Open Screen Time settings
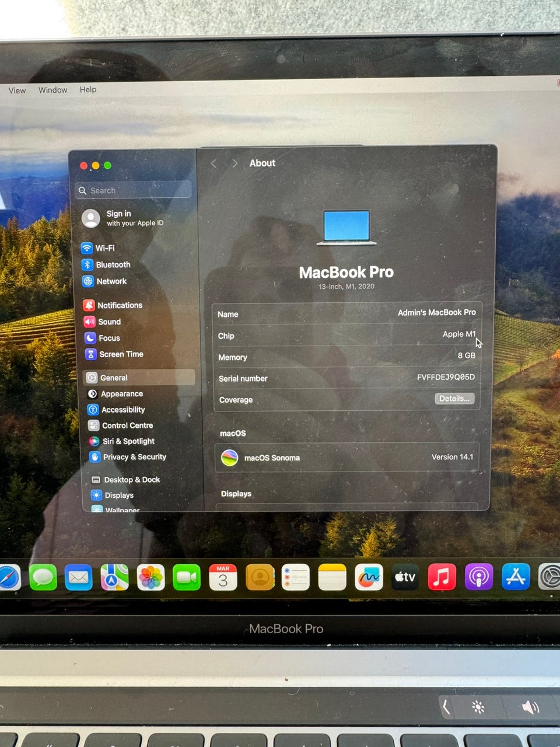Screen dimensions: 560x747 pyautogui.click(x=114, y=354)
